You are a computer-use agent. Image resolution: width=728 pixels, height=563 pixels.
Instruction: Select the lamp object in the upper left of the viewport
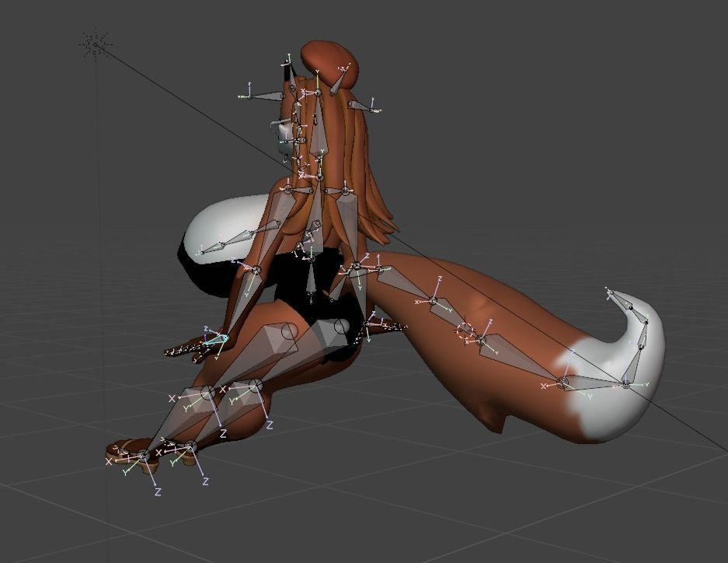pos(96,44)
